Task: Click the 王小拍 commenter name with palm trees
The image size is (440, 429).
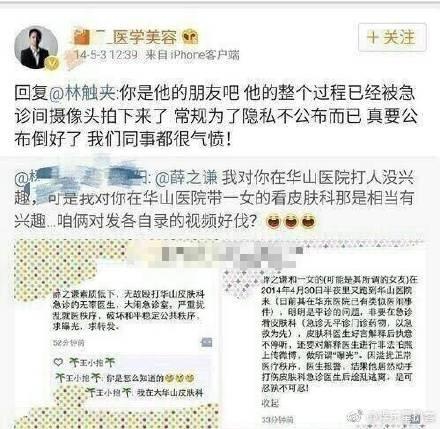Action: (x=91, y=362)
